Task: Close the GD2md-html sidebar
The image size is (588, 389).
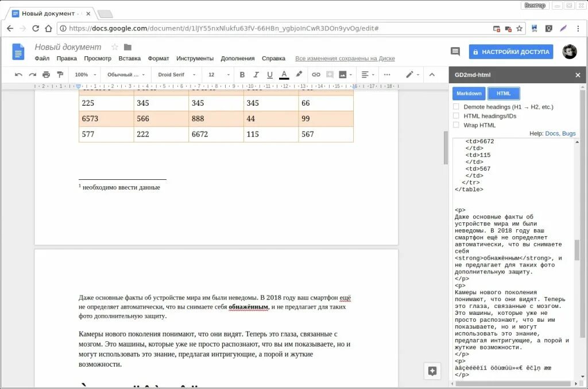Action: pos(578,75)
